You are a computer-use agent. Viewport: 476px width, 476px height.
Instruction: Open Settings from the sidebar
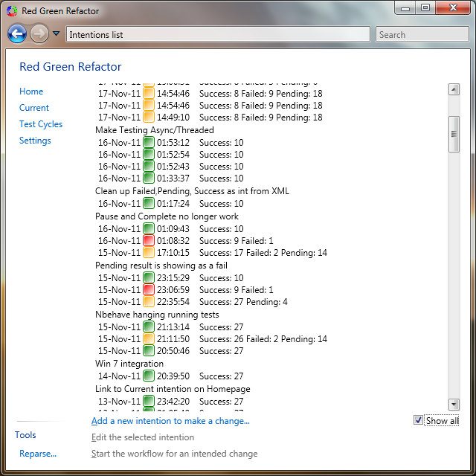pos(35,141)
